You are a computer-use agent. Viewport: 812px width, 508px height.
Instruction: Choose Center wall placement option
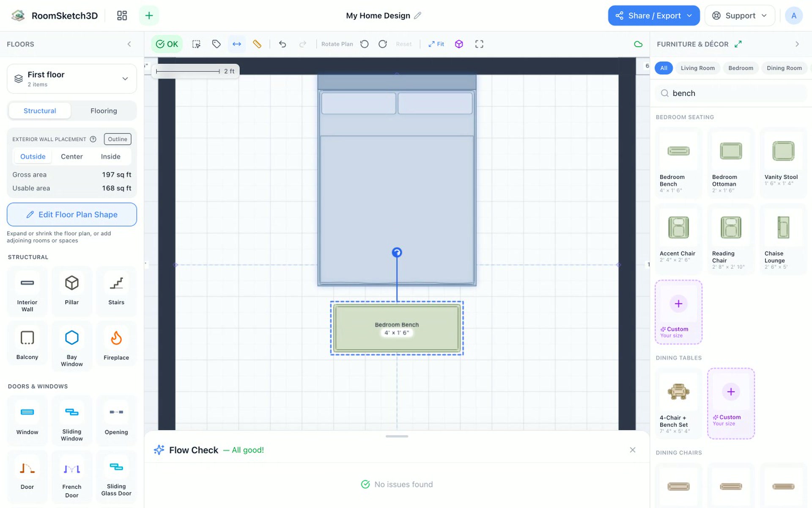tap(71, 157)
